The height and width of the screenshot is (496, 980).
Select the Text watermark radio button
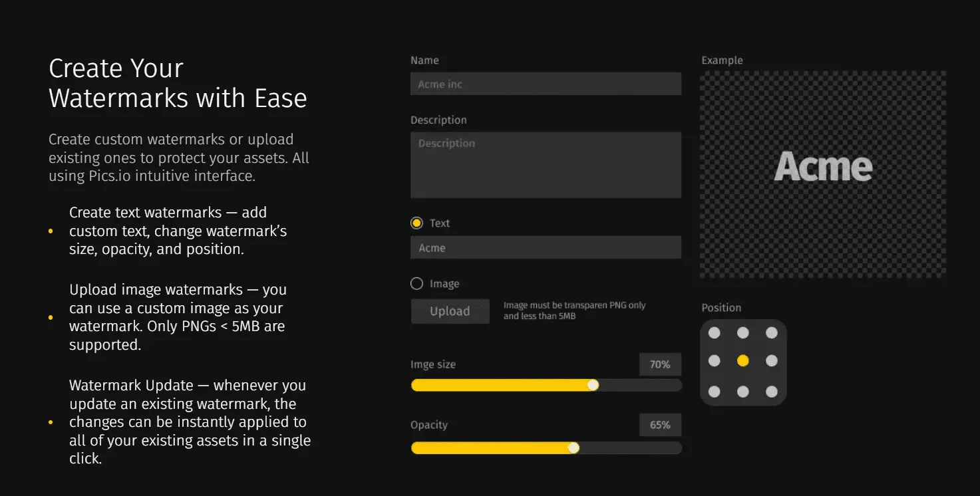click(417, 223)
